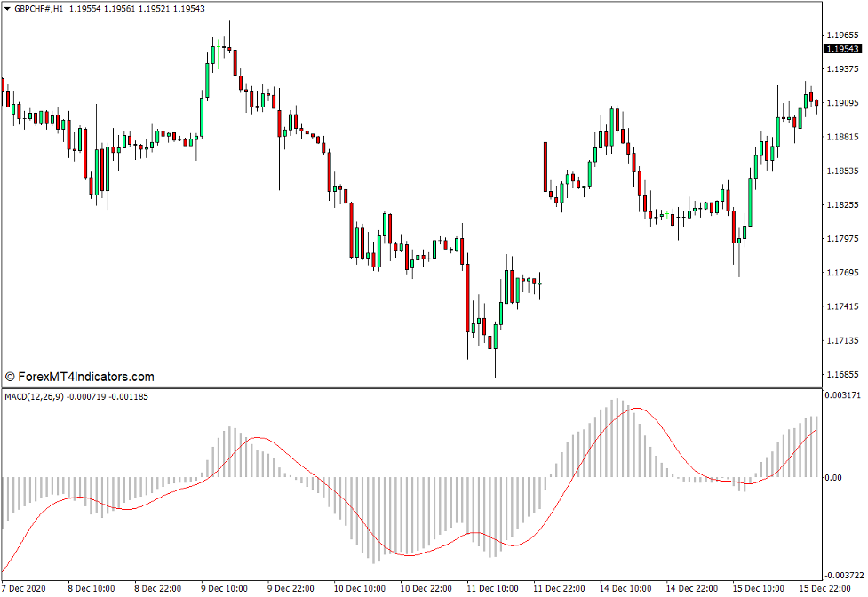
Task: Open the GBPCHF# symbol label menu
Action: pyautogui.click(x=40, y=10)
